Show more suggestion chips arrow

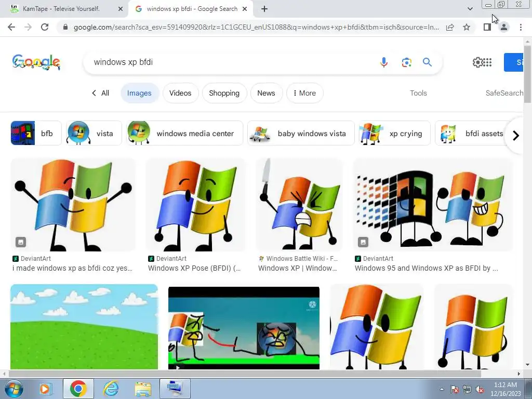[516, 136]
